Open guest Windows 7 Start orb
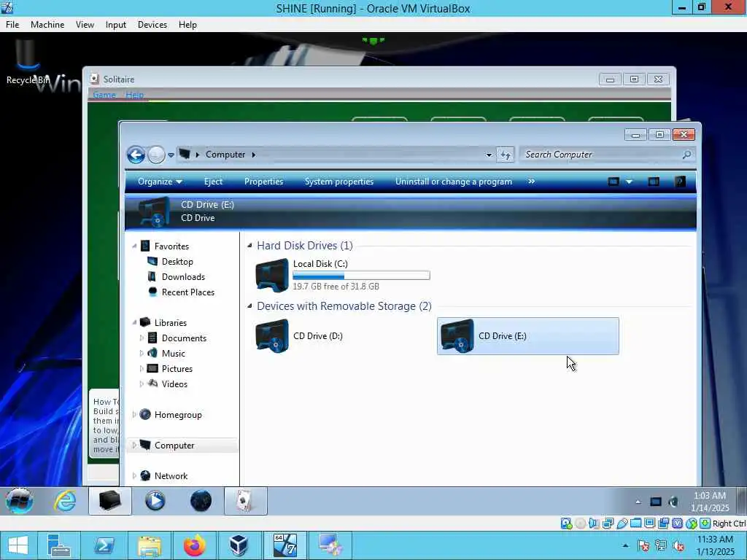 click(x=20, y=501)
